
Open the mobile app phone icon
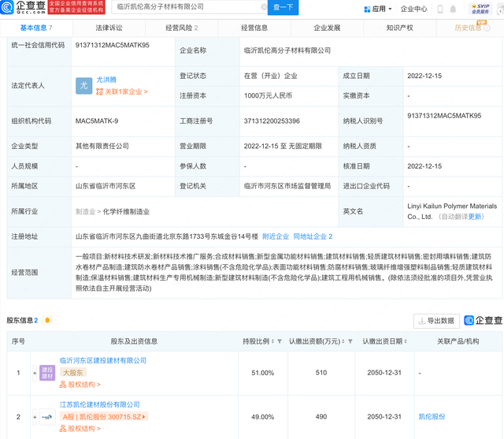[439, 9]
